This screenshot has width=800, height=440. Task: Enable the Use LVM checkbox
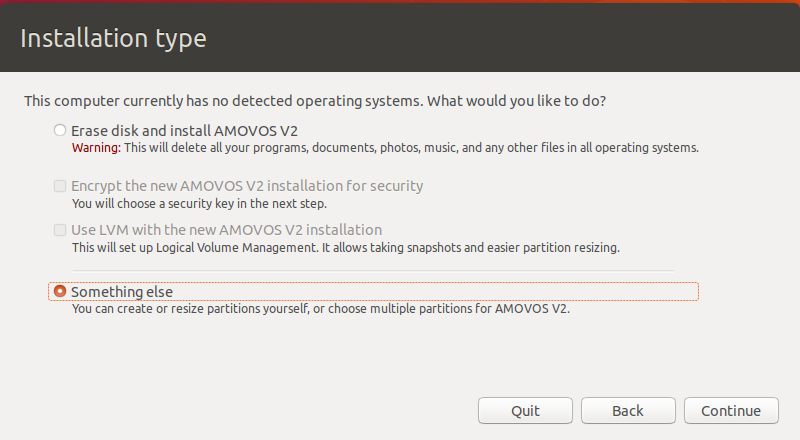coord(60,230)
